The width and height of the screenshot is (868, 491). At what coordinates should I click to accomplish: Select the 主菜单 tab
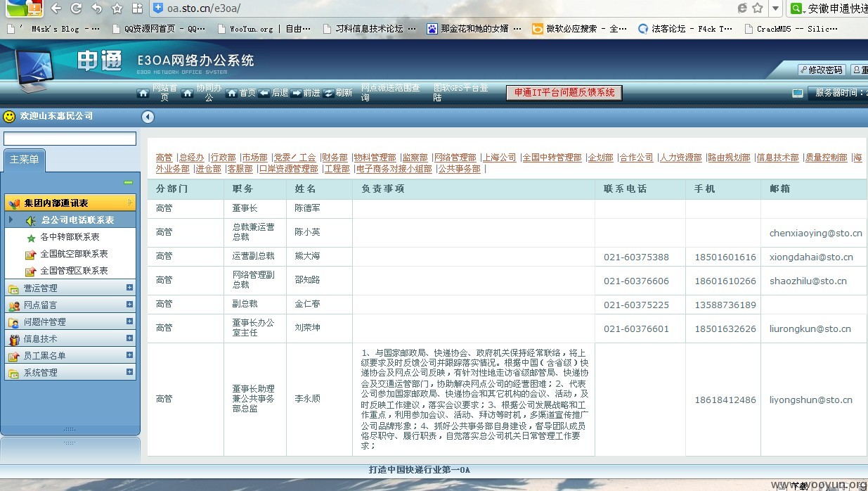coord(24,160)
